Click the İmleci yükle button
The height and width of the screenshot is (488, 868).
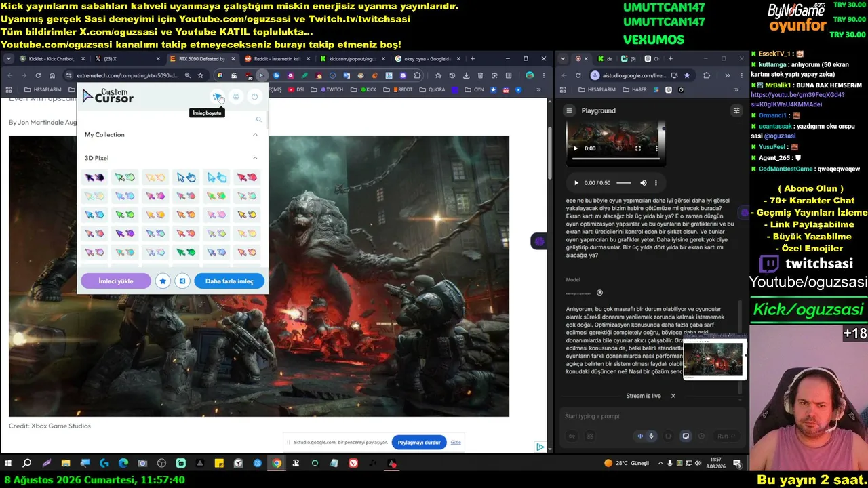pos(115,281)
